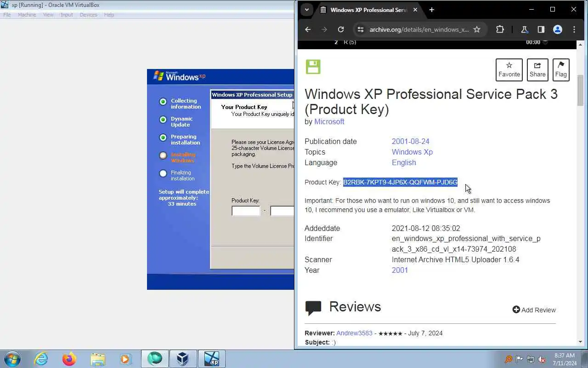Open the Year 2001 link
Image resolution: width=588 pixels, height=368 pixels.
point(400,270)
